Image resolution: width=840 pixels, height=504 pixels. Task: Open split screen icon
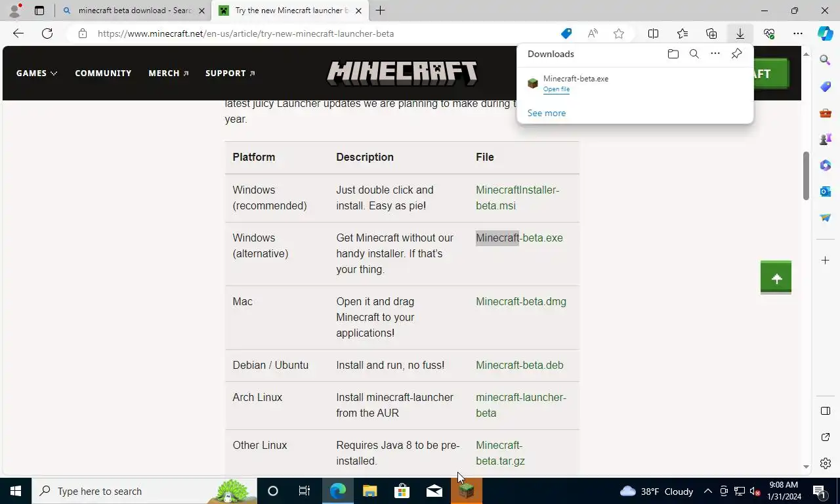coord(653,33)
